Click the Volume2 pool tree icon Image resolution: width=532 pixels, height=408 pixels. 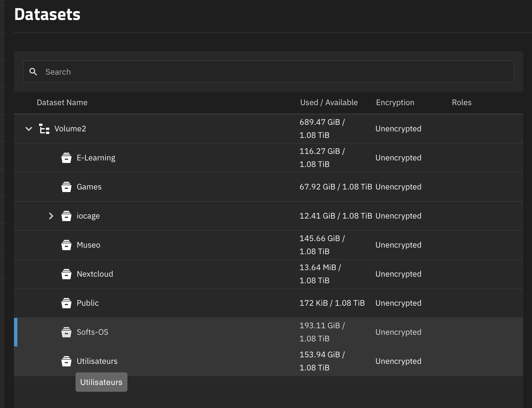click(44, 129)
